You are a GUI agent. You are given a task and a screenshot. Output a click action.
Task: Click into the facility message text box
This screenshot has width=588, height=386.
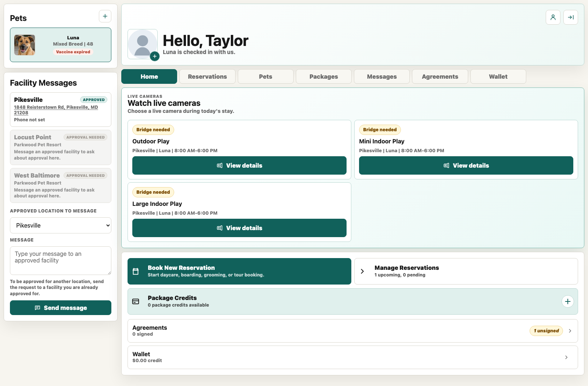pos(61,261)
